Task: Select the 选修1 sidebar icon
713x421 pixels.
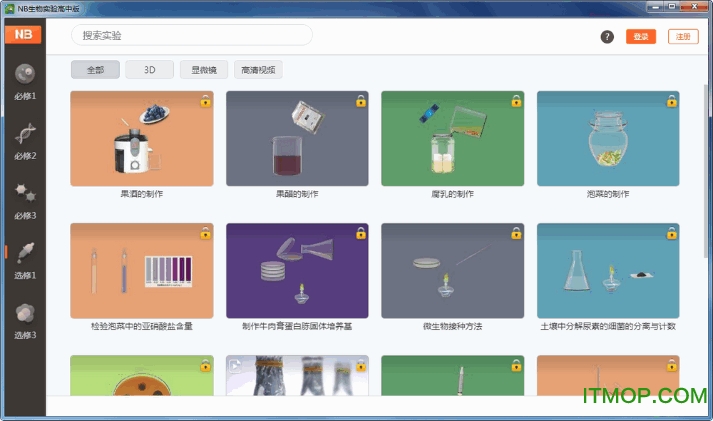Action: [25, 253]
